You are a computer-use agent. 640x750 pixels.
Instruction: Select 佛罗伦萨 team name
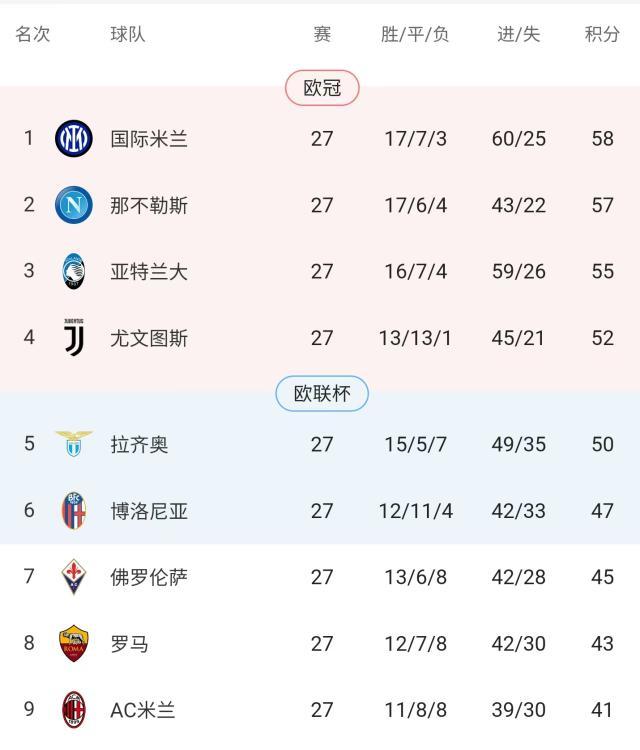coord(149,577)
